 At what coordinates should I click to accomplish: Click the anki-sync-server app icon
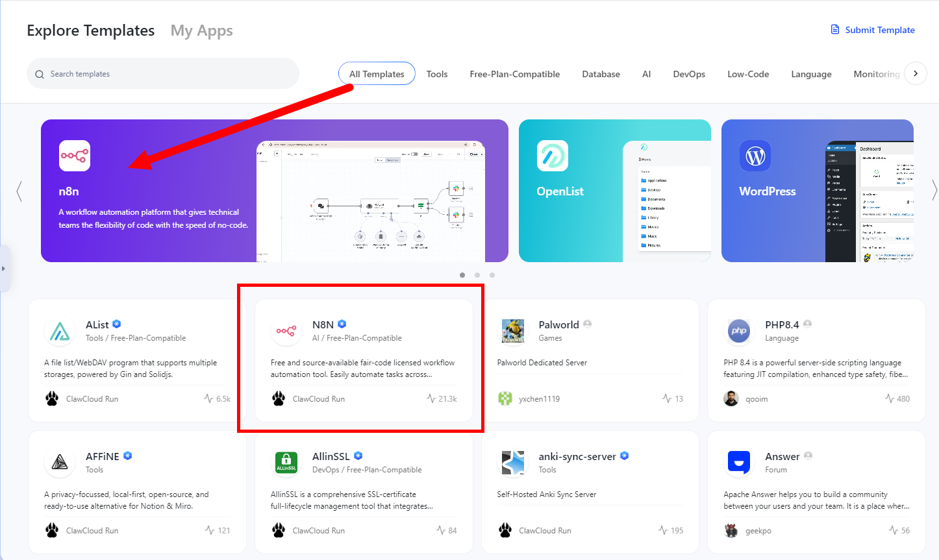coord(513,463)
